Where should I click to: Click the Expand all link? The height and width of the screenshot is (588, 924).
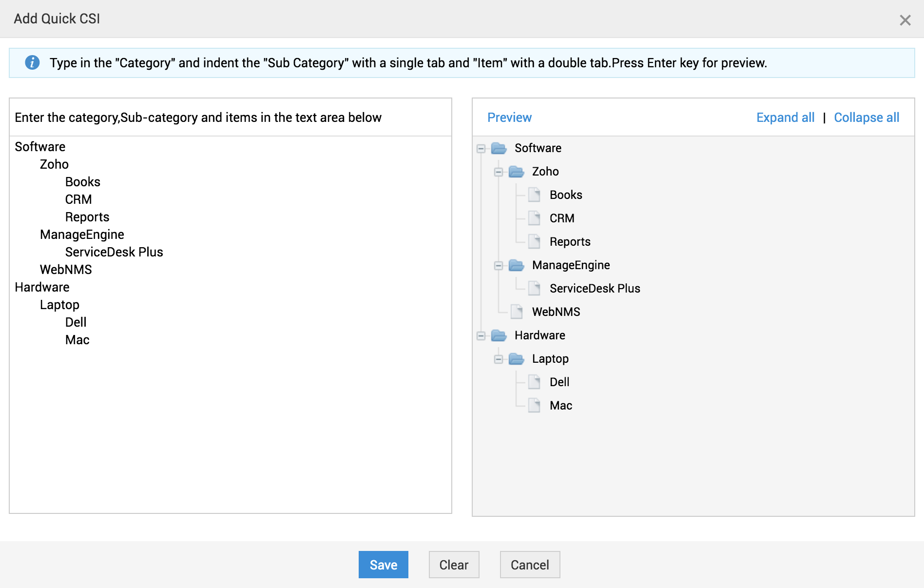(x=785, y=118)
